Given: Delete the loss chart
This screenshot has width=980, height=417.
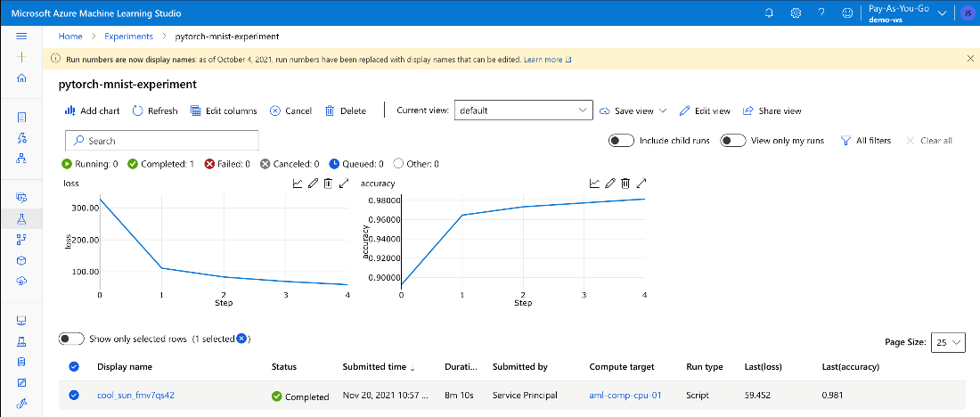Looking at the screenshot, I should [328, 184].
